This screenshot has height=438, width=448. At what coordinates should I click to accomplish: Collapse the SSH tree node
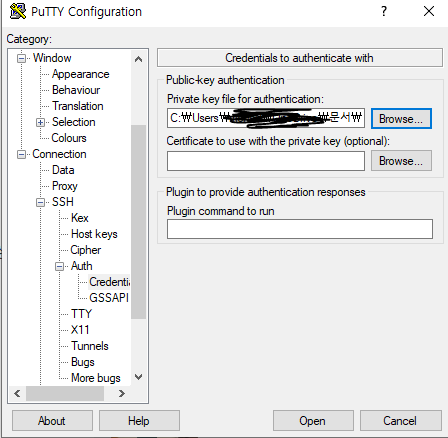pos(40,202)
